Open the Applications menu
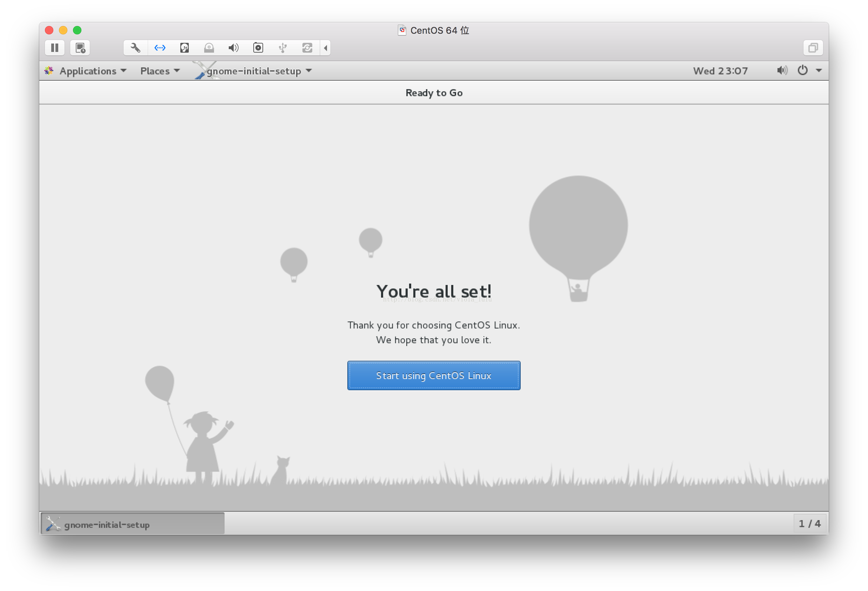 click(x=93, y=71)
